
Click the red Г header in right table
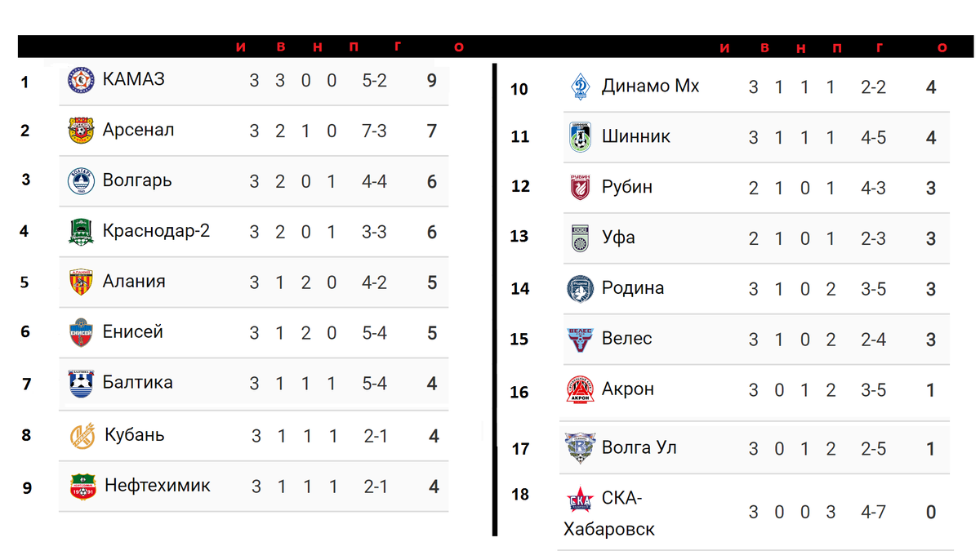click(880, 48)
